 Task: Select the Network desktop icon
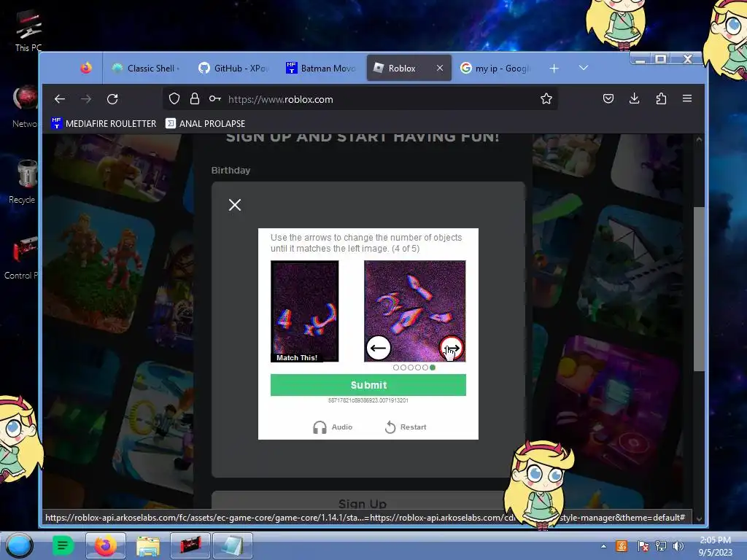tap(26, 106)
